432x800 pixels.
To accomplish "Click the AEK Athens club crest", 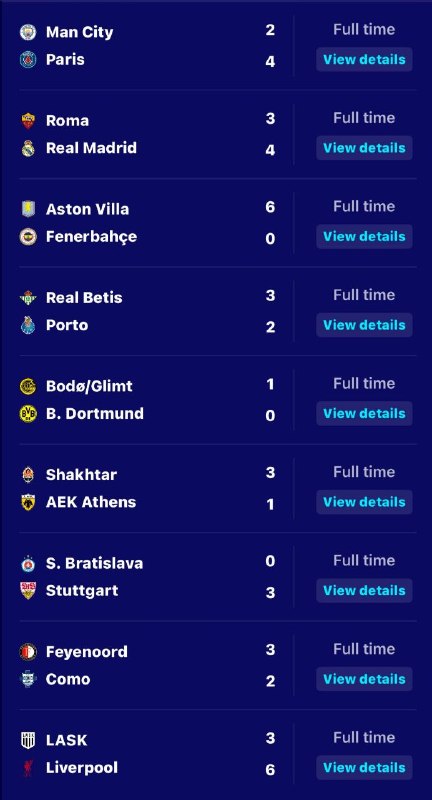I will (x=28, y=502).
